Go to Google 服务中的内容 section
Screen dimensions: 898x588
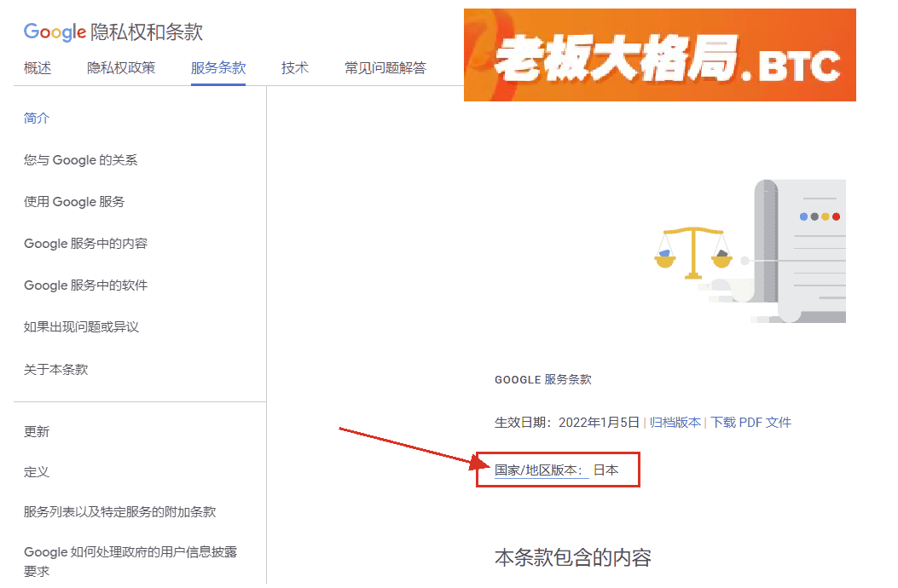click(85, 244)
